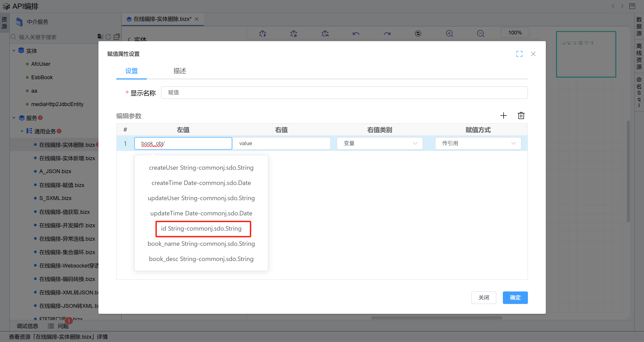The width and height of the screenshot is (644, 342).
Task: Click the 显示名称 input field
Action: pyautogui.click(x=344, y=93)
